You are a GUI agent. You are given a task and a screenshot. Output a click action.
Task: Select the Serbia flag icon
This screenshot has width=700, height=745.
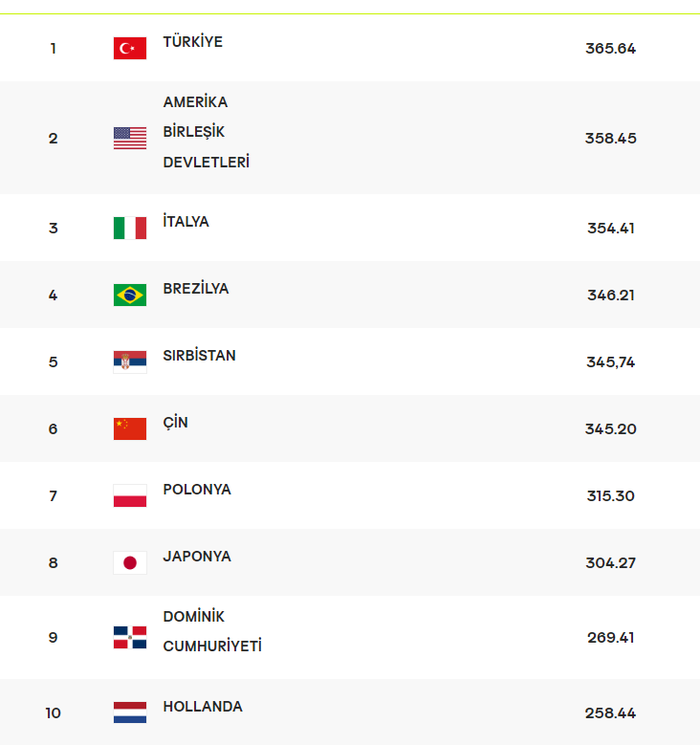click(130, 362)
